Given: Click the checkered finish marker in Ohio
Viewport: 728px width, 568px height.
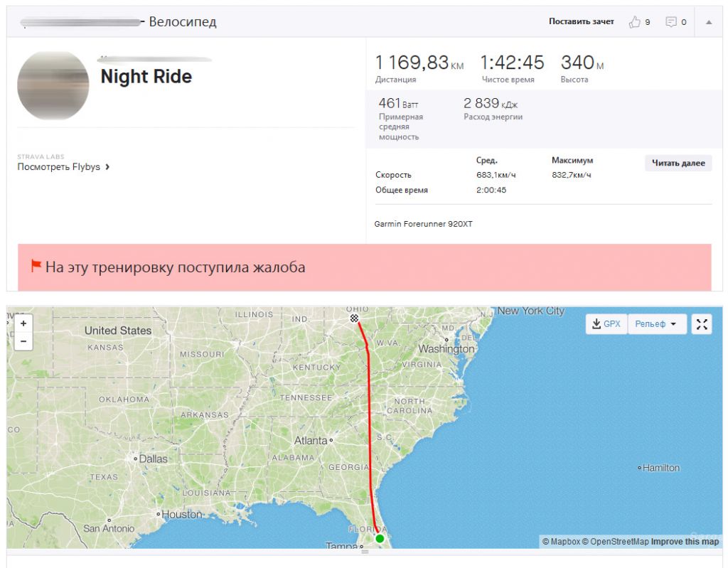Looking at the screenshot, I should (x=354, y=318).
